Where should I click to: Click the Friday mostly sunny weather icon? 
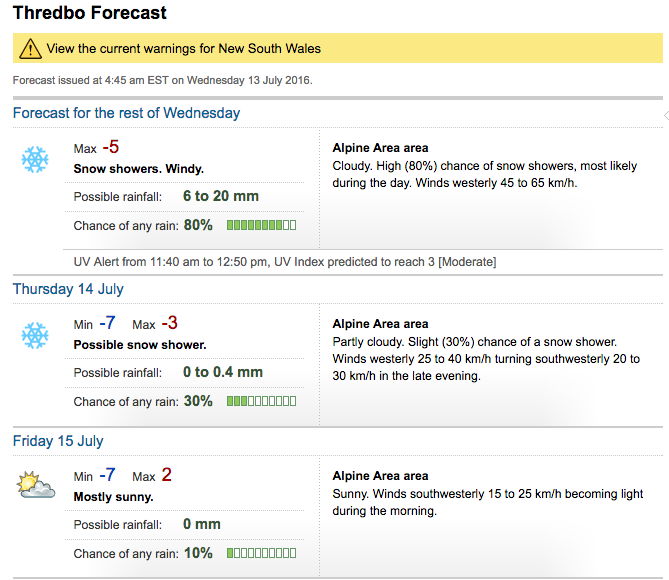[x=36, y=485]
